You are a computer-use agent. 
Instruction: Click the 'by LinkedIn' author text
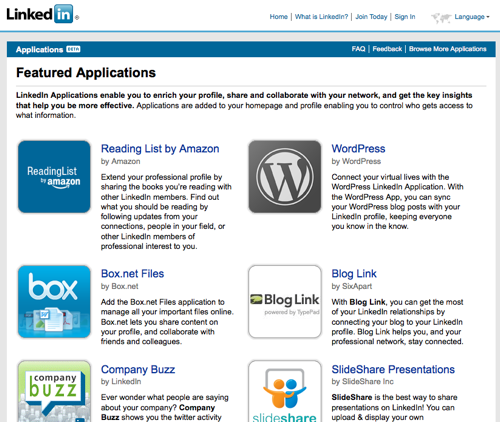tap(121, 382)
